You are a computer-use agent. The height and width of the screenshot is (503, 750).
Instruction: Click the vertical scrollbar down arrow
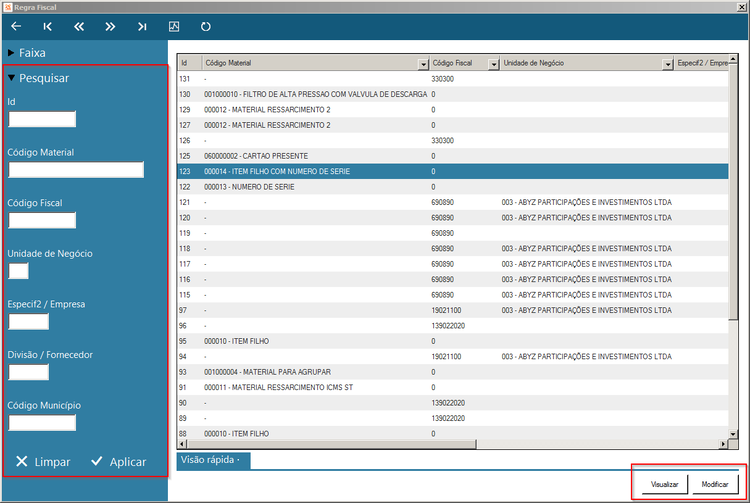coord(733,434)
